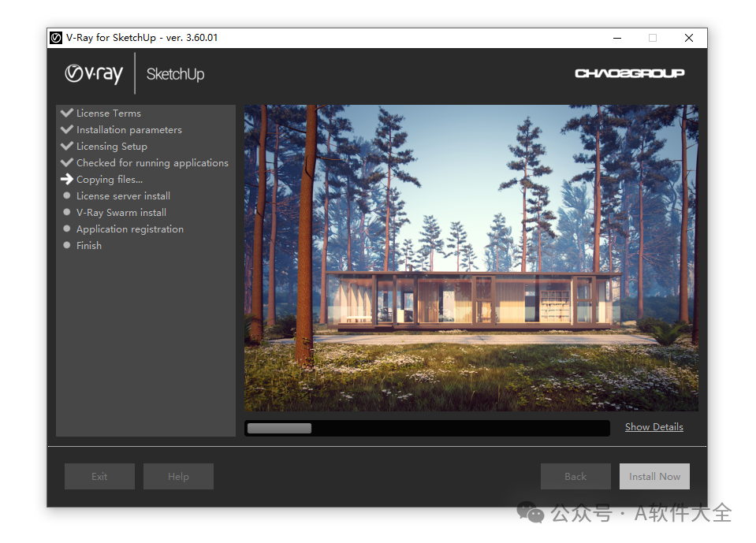Click bullet beside License server install
The width and height of the screenshot is (756, 543).
[x=67, y=195]
